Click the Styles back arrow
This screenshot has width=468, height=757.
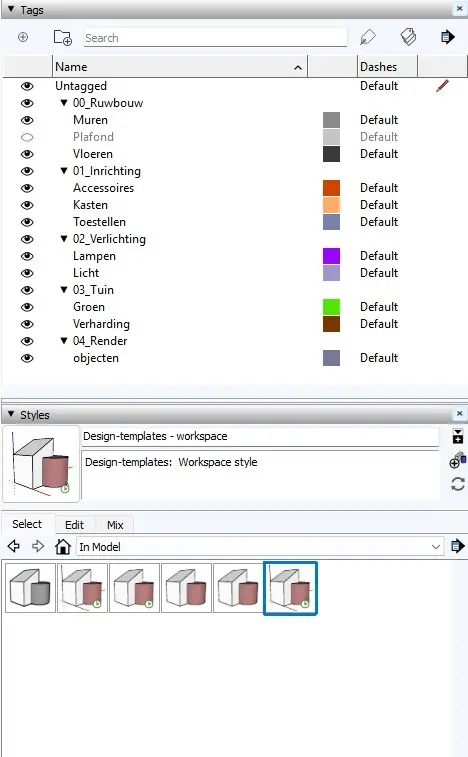(14, 547)
